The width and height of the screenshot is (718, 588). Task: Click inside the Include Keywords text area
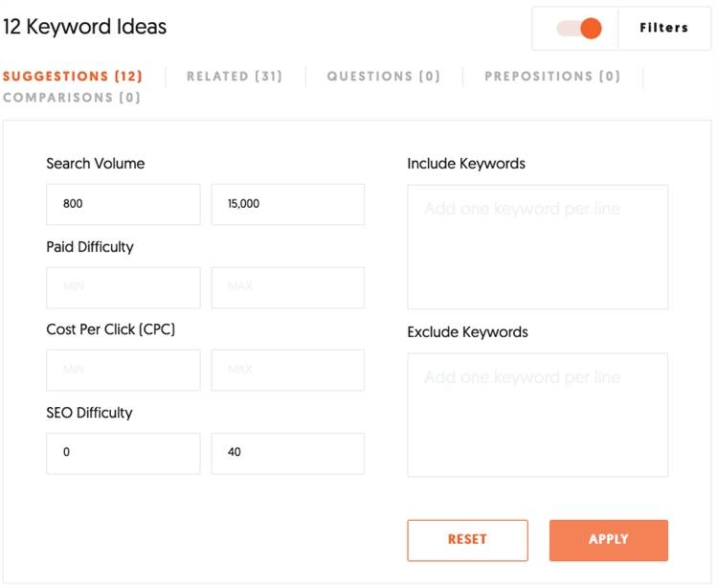coord(537,247)
